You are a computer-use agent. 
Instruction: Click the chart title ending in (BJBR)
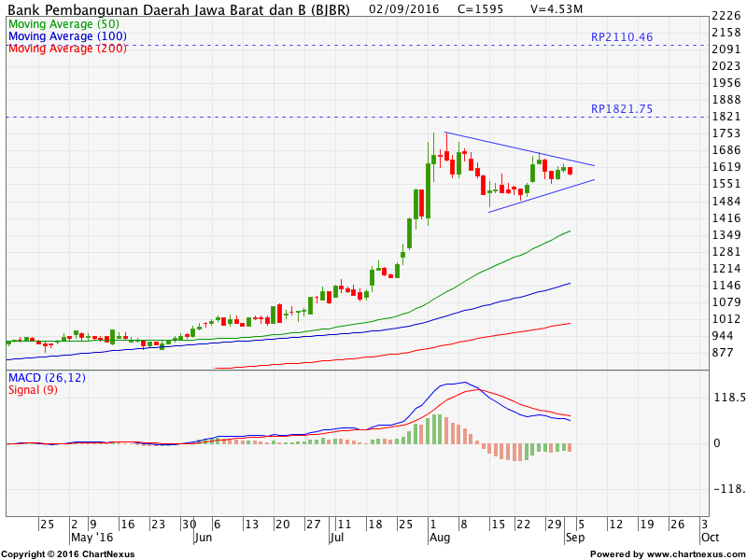click(179, 9)
